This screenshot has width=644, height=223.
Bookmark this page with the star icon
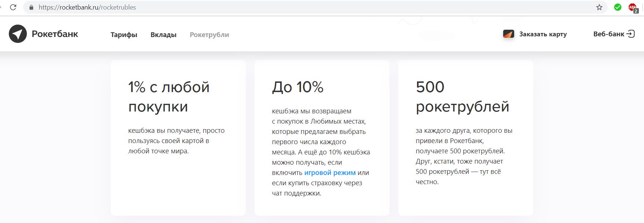(599, 7)
